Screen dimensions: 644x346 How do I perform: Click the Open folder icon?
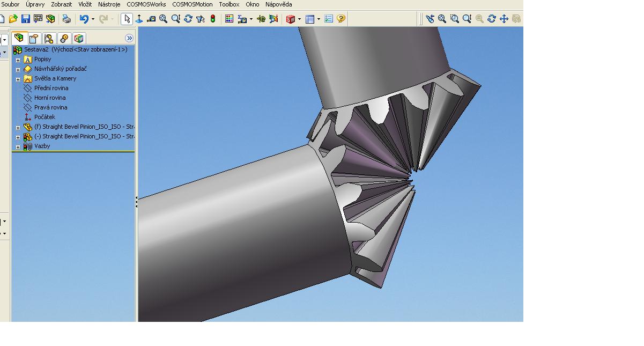coord(13,19)
